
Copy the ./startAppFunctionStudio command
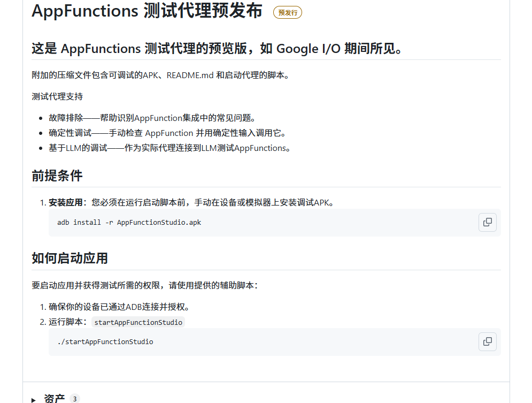coord(487,341)
